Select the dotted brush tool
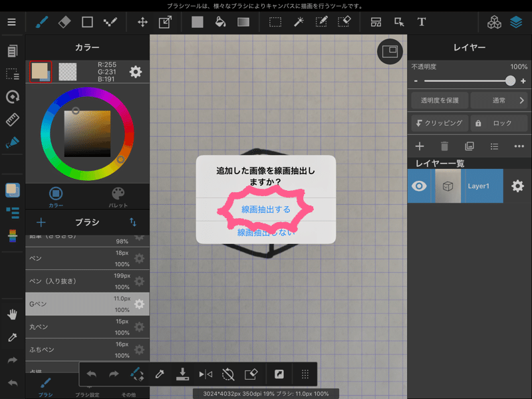This screenshot has width=532, height=399. click(x=110, y=23)
